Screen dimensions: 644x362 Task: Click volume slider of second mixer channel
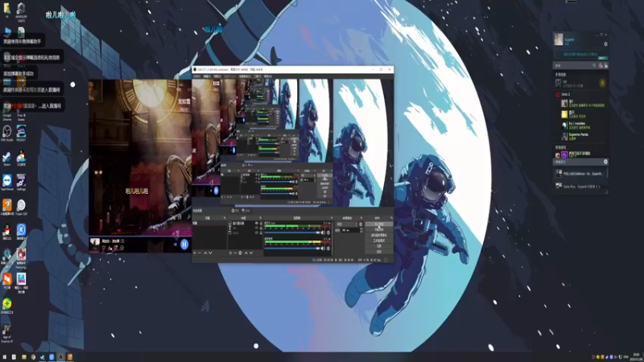click(292, 249)
